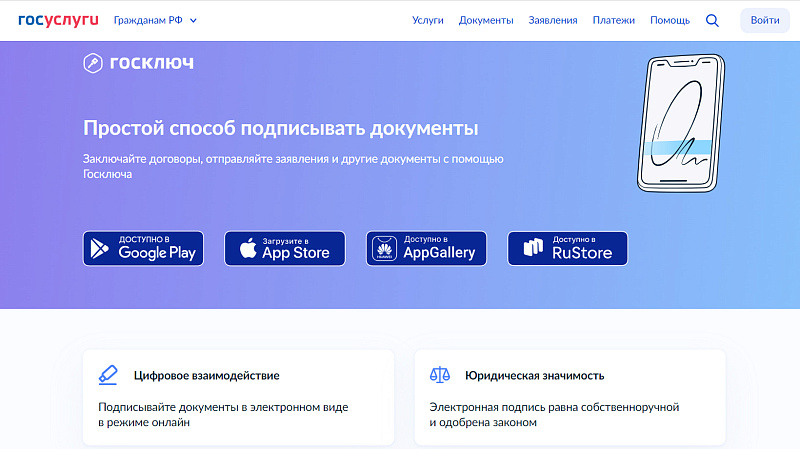The width and height of the screenshot is (800, 449).
Task: Open the Услуги menu item
Action: 428,20
